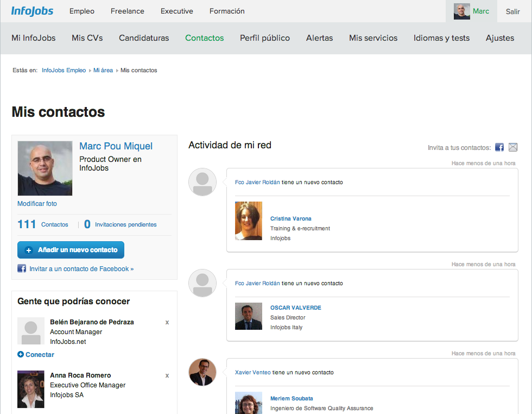Open Cristina Varona profile link
The image size is (532, 414).
pos(291,219)
